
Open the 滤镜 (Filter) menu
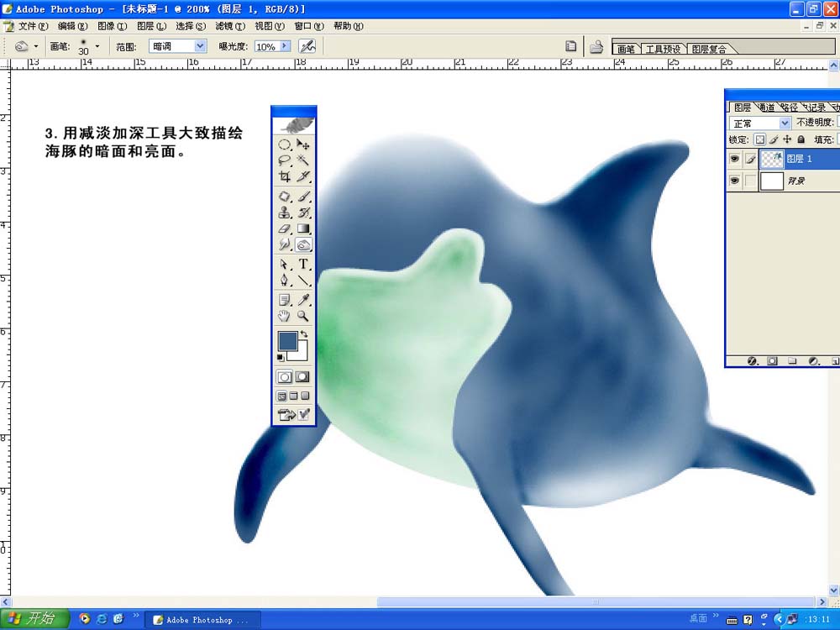(230, 26)
